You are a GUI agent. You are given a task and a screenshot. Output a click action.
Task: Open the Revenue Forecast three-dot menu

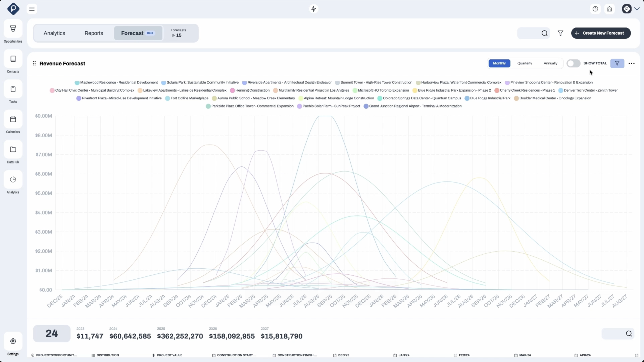pos(632,63)
